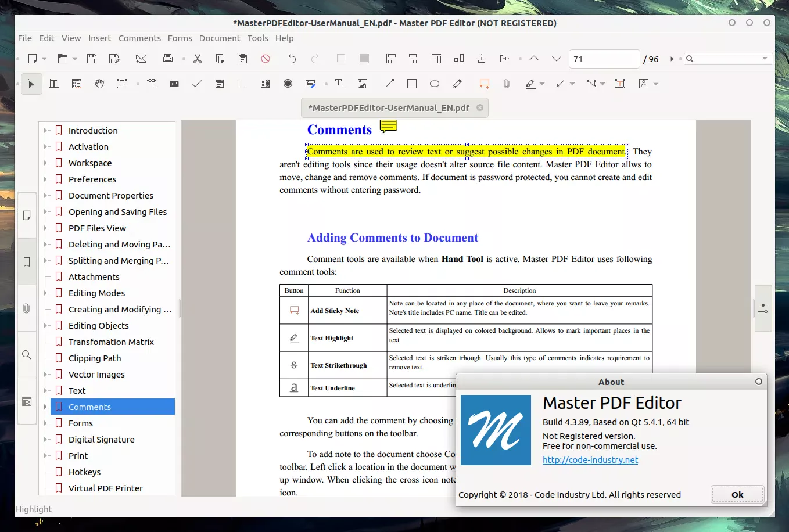Close the MasterPDFEditor-UserManual_EN.pdf tab
This screenshot has height=532, width=789.
480,107
